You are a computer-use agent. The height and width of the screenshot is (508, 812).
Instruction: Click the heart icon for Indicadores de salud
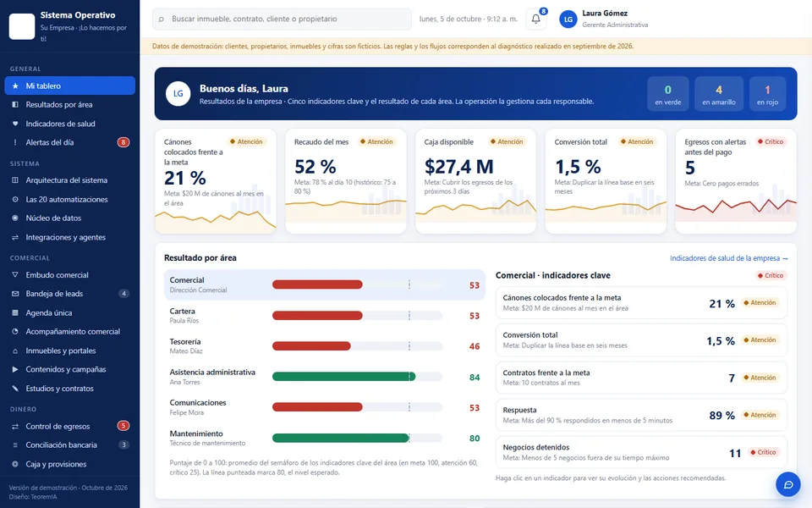15,124
